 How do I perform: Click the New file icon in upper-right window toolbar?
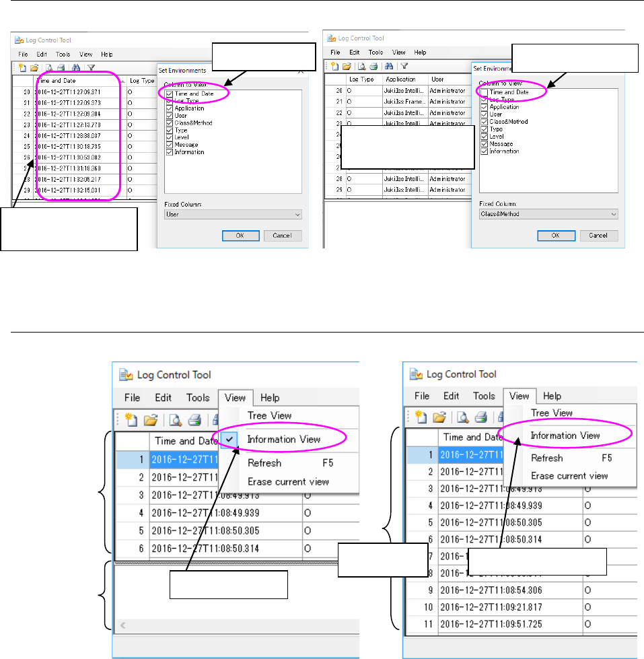(x=335, y=66)
